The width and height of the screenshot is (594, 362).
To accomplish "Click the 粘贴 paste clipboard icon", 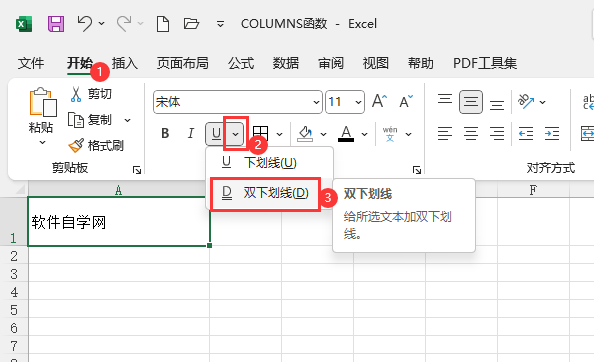I will (42, 102).
